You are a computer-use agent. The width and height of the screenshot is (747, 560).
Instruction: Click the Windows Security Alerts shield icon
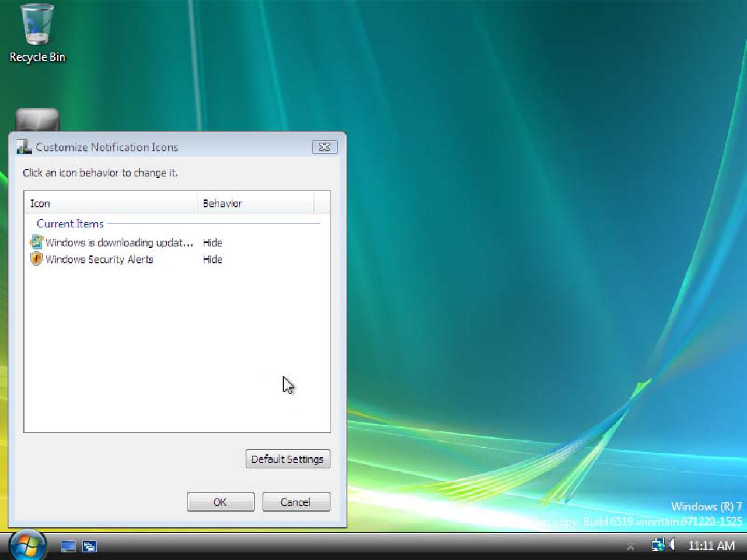[x=36, y=259]
